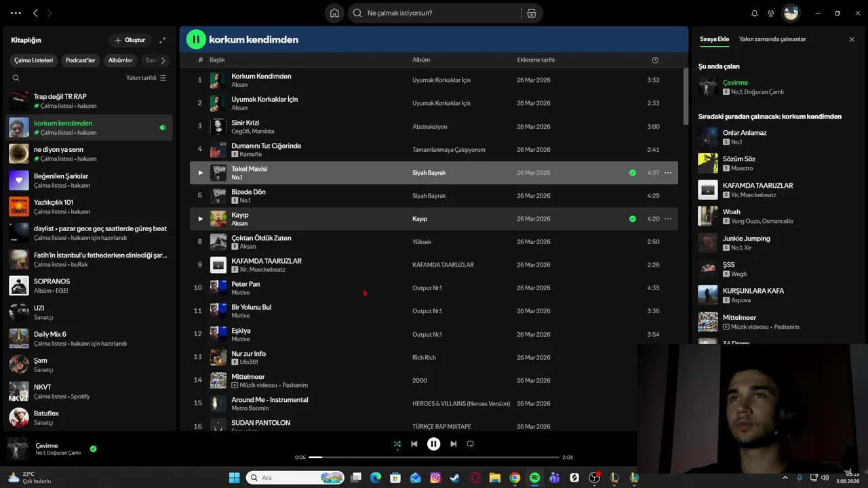
Task: Search within the library panel
Action: [16, 78]
